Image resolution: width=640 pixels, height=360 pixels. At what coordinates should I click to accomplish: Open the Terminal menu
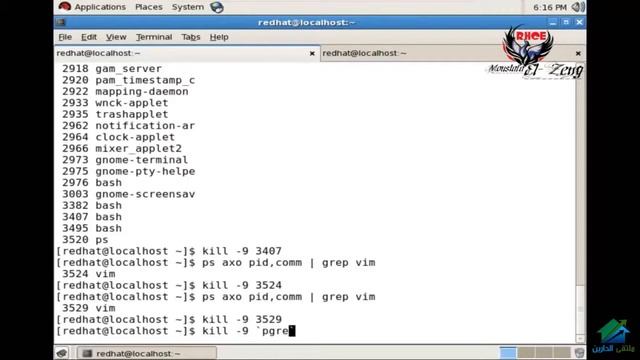tap(154, 37)
